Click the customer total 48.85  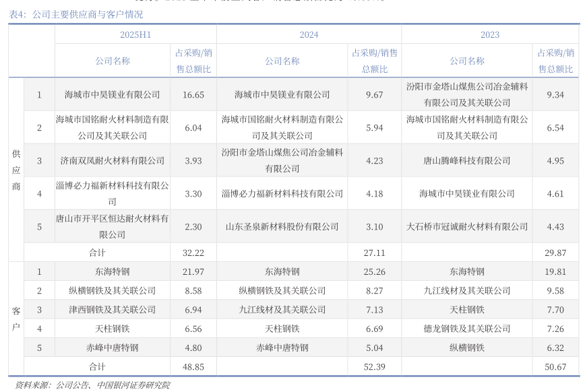pos(193,366)
